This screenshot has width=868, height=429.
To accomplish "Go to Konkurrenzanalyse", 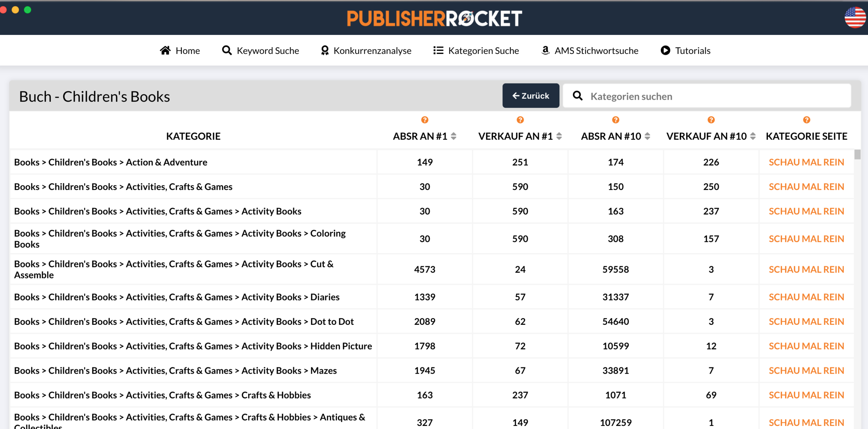I will tap(366, 51).
